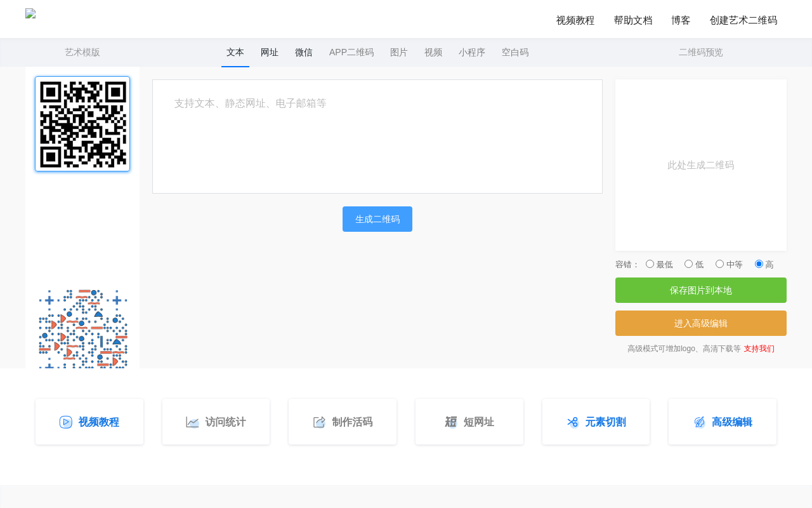Select the blue dotted art QR template
Image resolution: width=812 pixels, height=508 pixels.
click(82, 329)
